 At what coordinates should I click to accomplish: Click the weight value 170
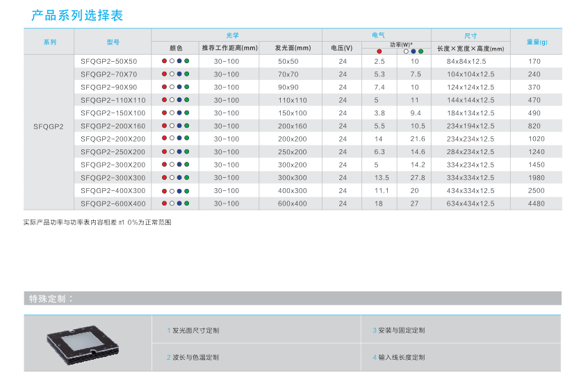pyautogui.click(x=534, y=61)
